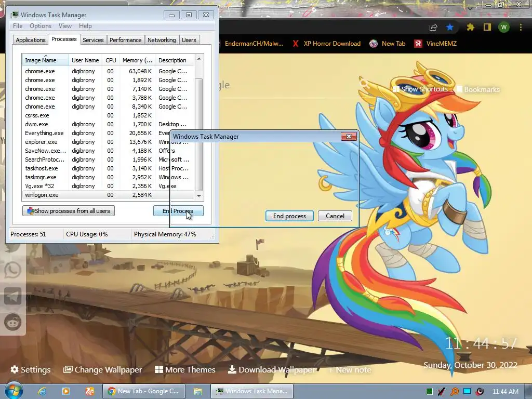Sort processes by User Name column
Viewport: 532px width, 399px height.
click(85, 60)
